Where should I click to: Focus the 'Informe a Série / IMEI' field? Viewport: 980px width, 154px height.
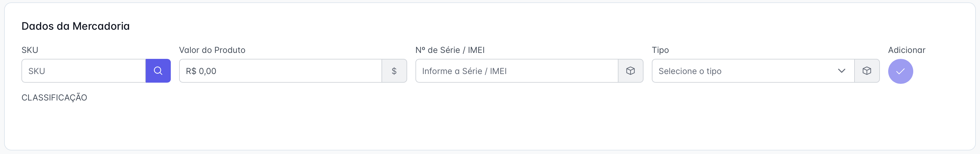coord(517,70)
